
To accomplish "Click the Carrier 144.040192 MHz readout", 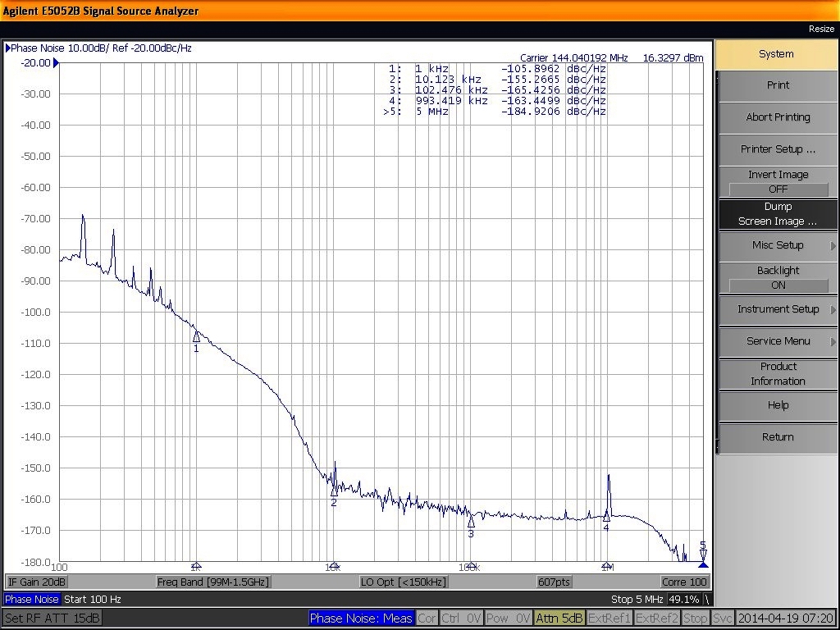I will pyautogui.click(x=573, y=58).
